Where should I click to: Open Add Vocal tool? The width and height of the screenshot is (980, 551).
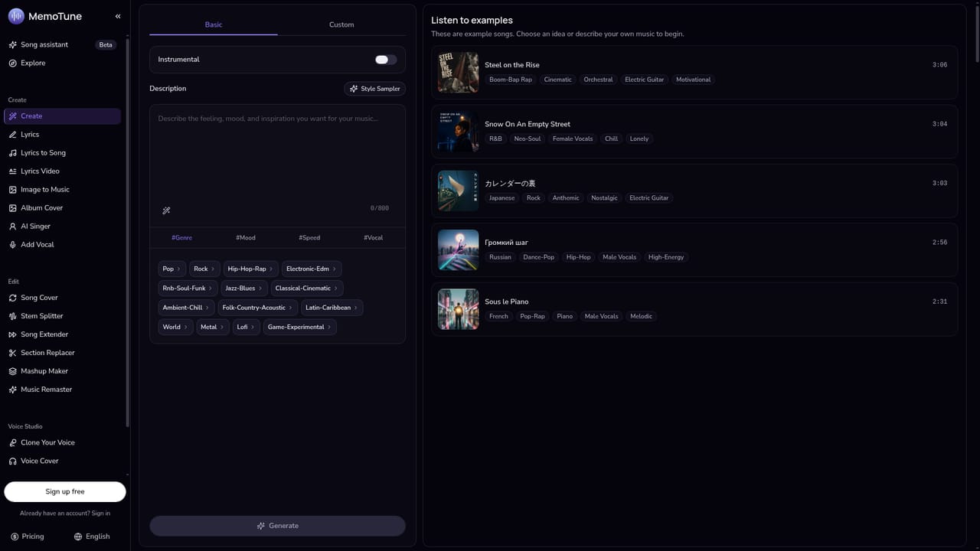click(x=62, y=245)
